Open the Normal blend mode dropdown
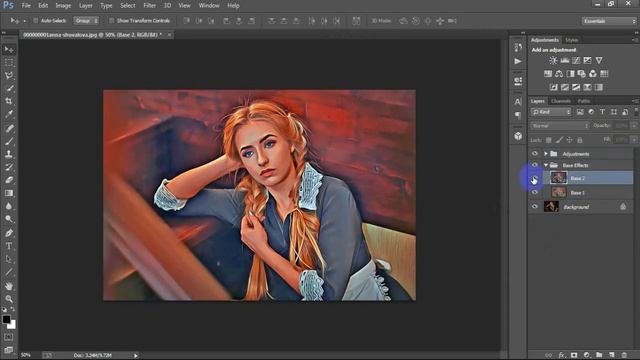This screenshot has width=640, height=360. (x=560, y=126)
